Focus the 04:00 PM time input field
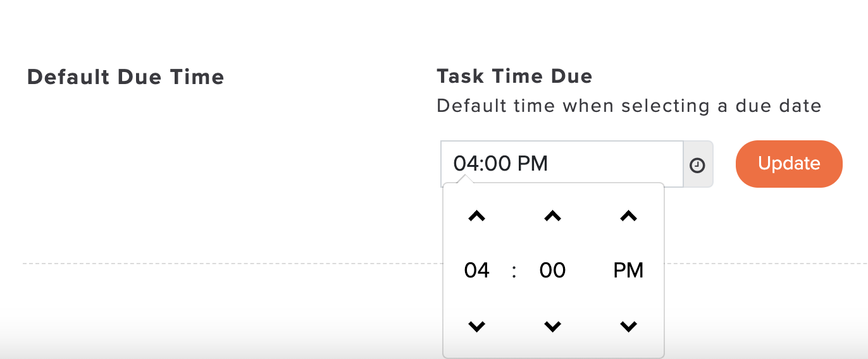The width and height of the screenshot is (868, 359). click(x=562, y=164)
